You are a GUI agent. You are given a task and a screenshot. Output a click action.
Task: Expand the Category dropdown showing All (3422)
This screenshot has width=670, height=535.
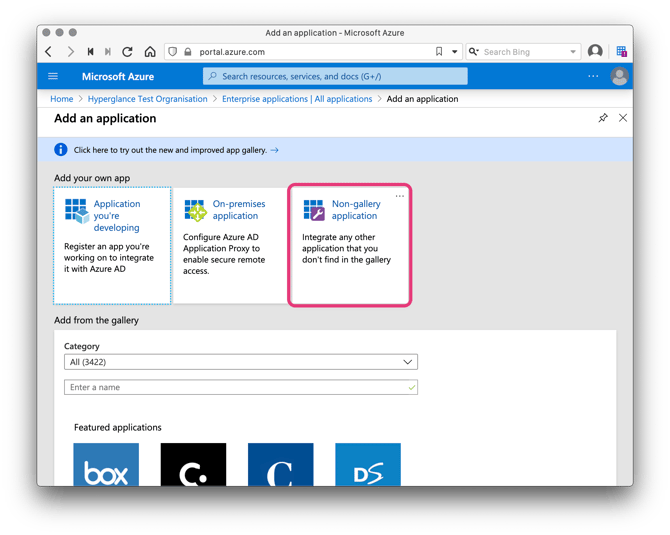click(x=240, y=362)
